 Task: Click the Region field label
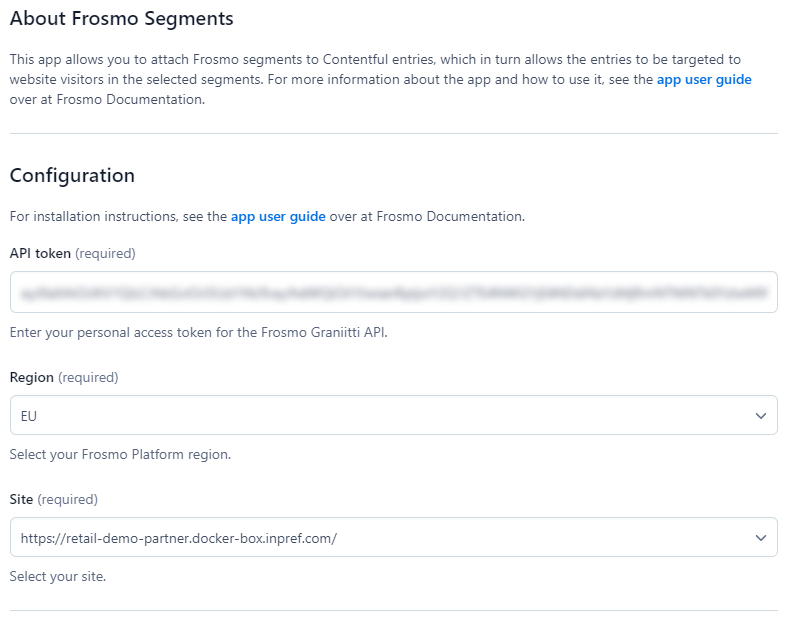pos(32,377)
